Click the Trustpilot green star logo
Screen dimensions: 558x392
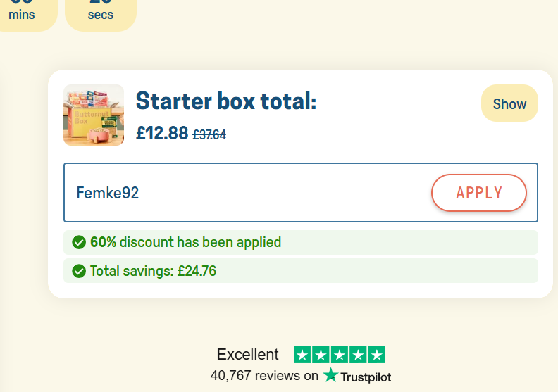(330, 376)
